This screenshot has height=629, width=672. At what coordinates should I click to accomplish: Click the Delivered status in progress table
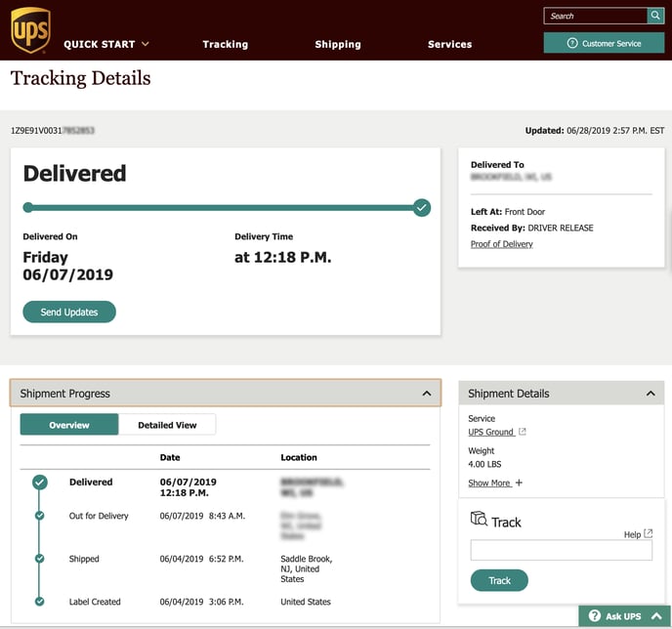[x=91, y=482]
